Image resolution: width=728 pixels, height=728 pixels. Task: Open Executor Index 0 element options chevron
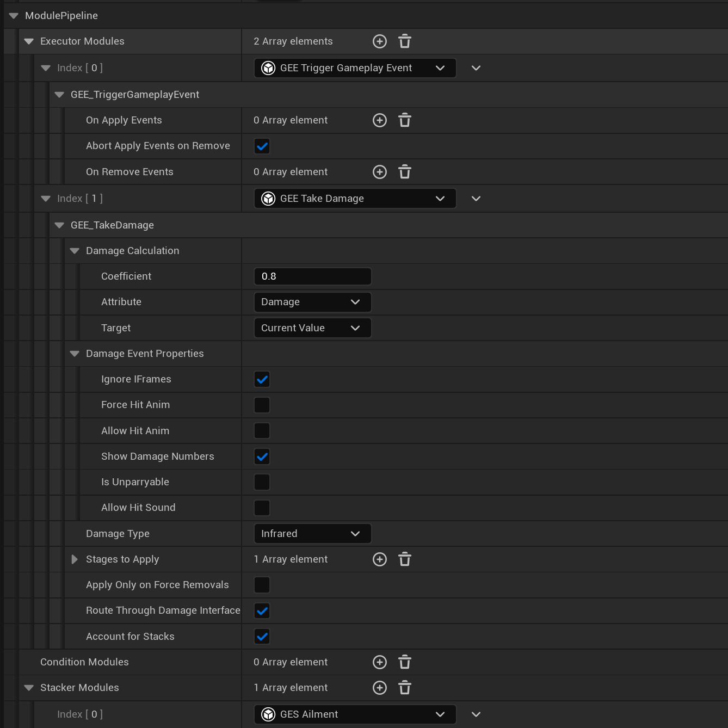coord(476,68)
